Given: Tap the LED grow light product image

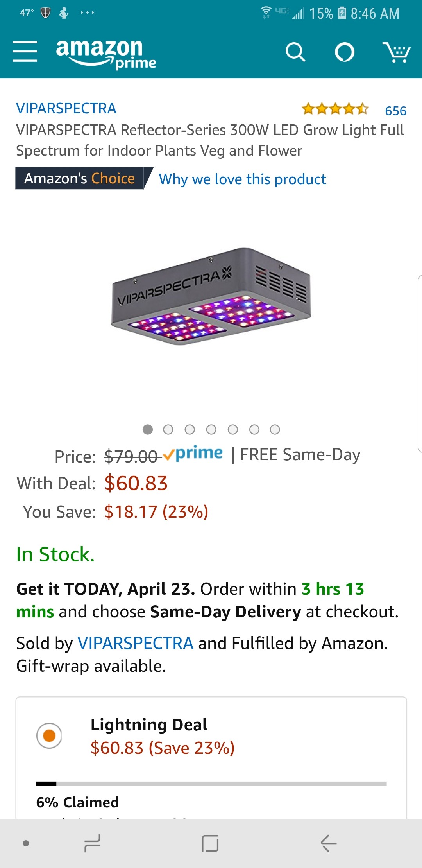Looking at the screenshot, I should (211, 296).
